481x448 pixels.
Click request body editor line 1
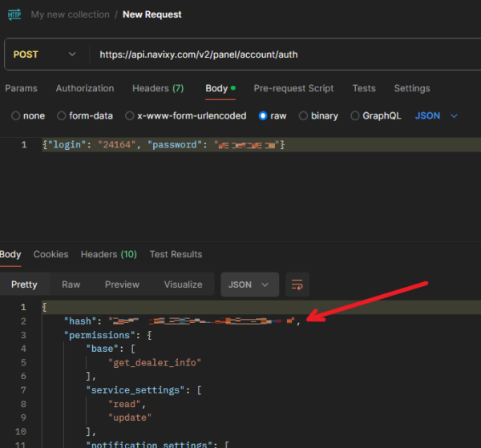click(x=261, y=145)
